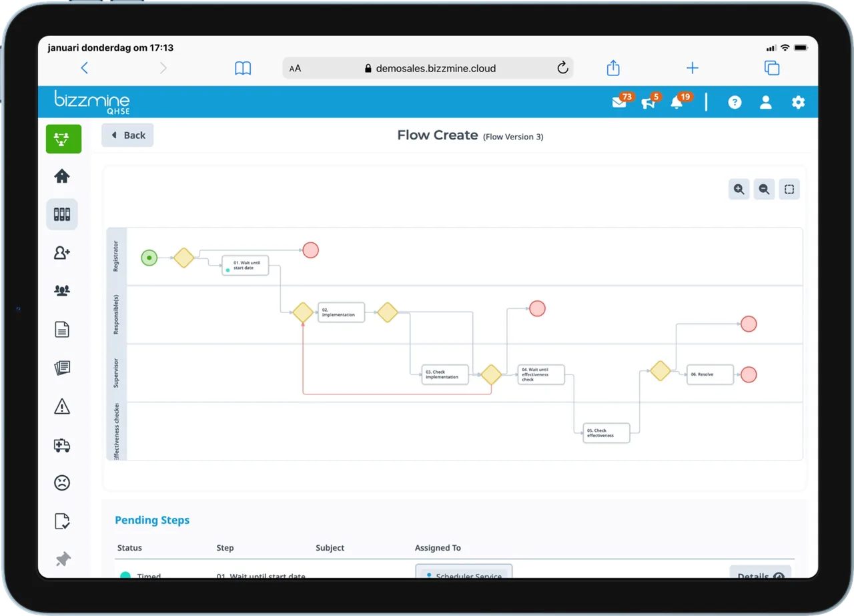The image size is (854, 616).
Task: Click the Responsible(s) lane label
Action: [116, 314]
